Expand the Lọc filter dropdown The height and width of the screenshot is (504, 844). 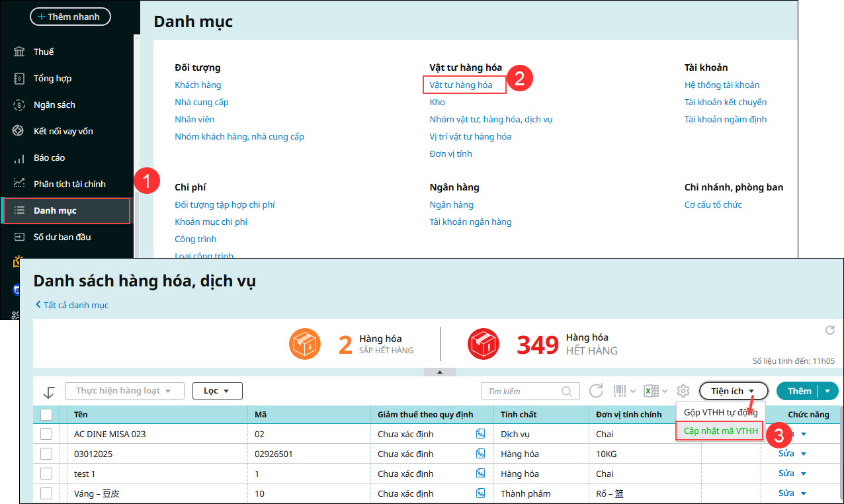217,391
